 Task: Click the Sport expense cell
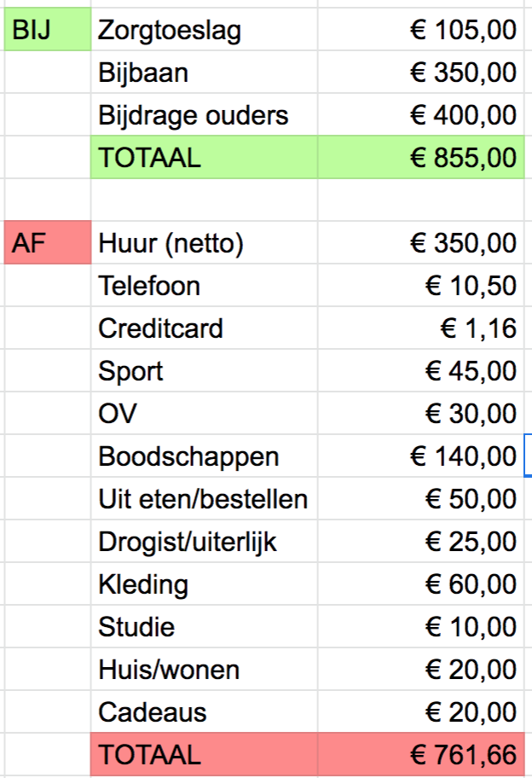(x=130, y=371)
